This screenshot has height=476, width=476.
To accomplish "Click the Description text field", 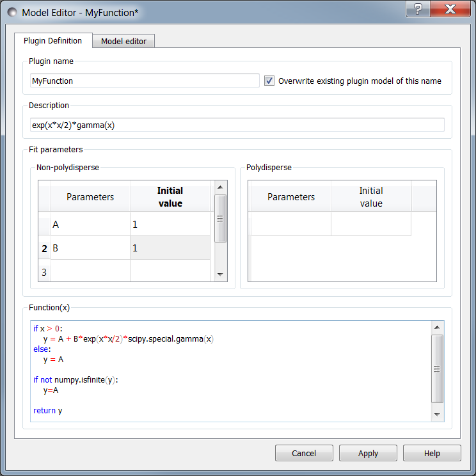I will point(237,125).
